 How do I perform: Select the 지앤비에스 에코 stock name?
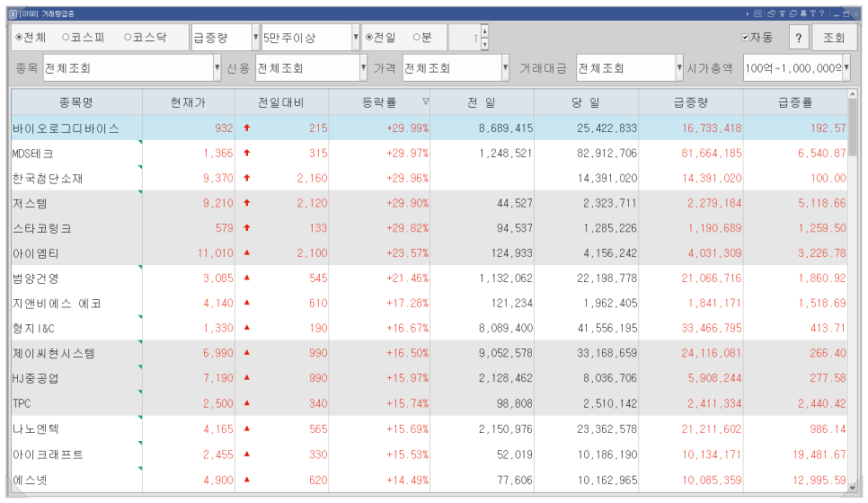point(57,304)
